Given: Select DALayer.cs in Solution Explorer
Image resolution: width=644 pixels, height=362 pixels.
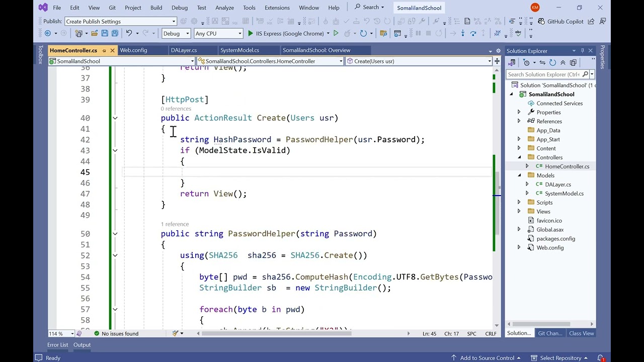Looking at the screenshot, I should point(557,185).
